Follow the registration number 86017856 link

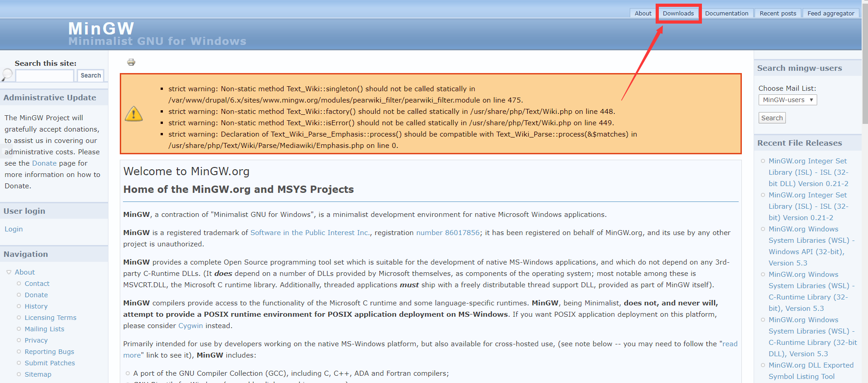(x=448, y=232)
